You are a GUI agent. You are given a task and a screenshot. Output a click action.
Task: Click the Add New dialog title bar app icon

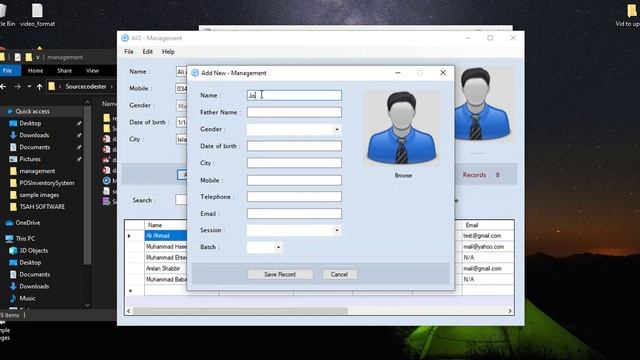click(195, 73)
